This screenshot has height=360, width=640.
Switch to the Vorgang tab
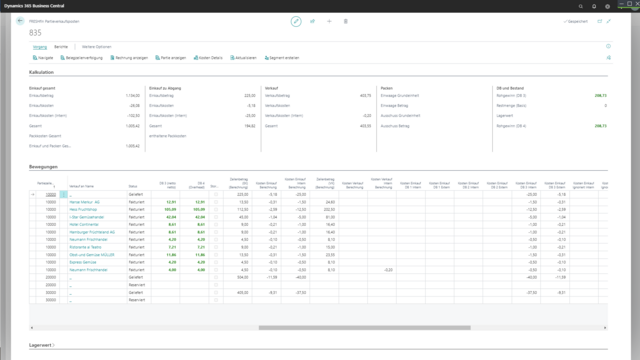40,47
